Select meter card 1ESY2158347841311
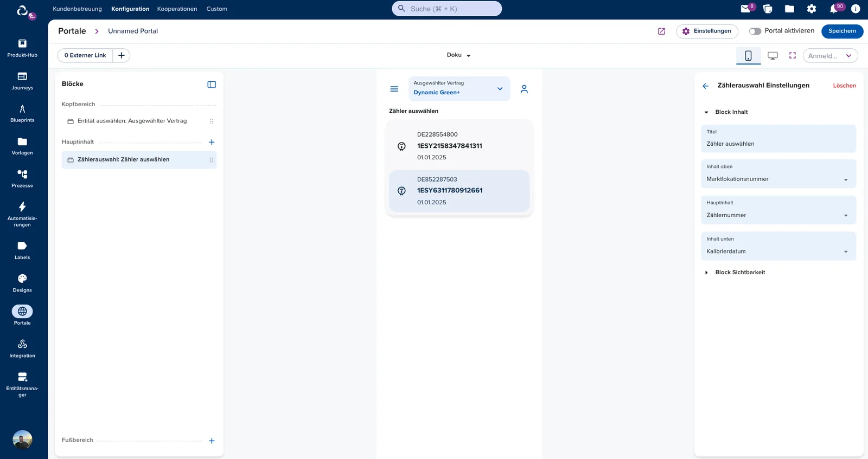This screenshot has height=459, width=868. [x=459, y=146]
